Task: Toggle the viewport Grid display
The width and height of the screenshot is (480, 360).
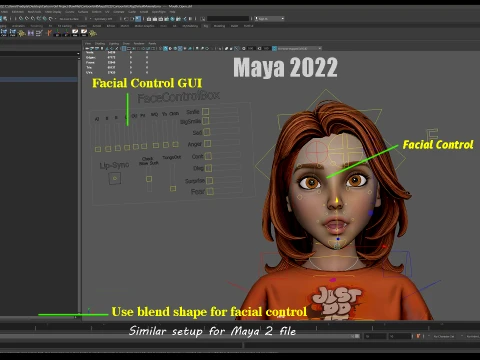Action: pyautogui.click(x=124, y=48)
